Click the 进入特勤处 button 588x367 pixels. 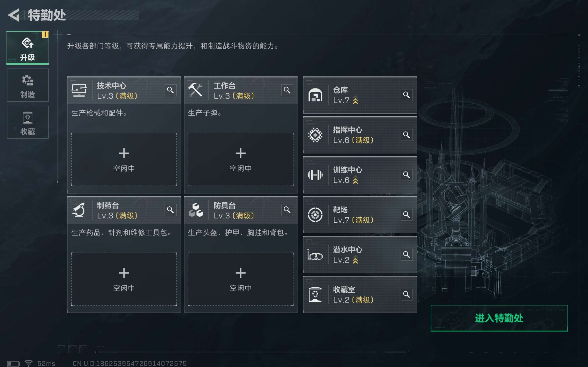click(x=499, y=318)
